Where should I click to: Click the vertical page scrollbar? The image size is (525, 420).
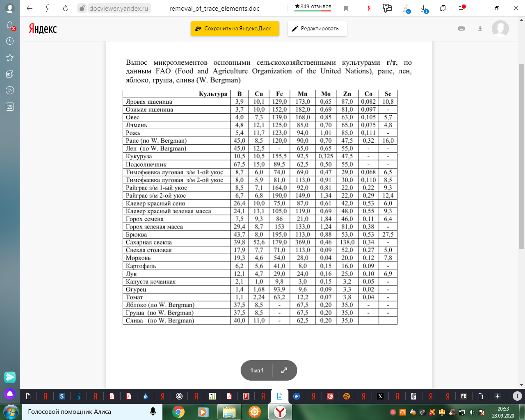coord(522,156)
